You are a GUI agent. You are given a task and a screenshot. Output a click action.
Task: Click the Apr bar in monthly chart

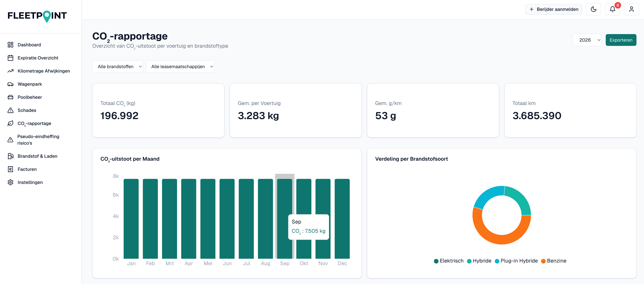coord(189,219)
